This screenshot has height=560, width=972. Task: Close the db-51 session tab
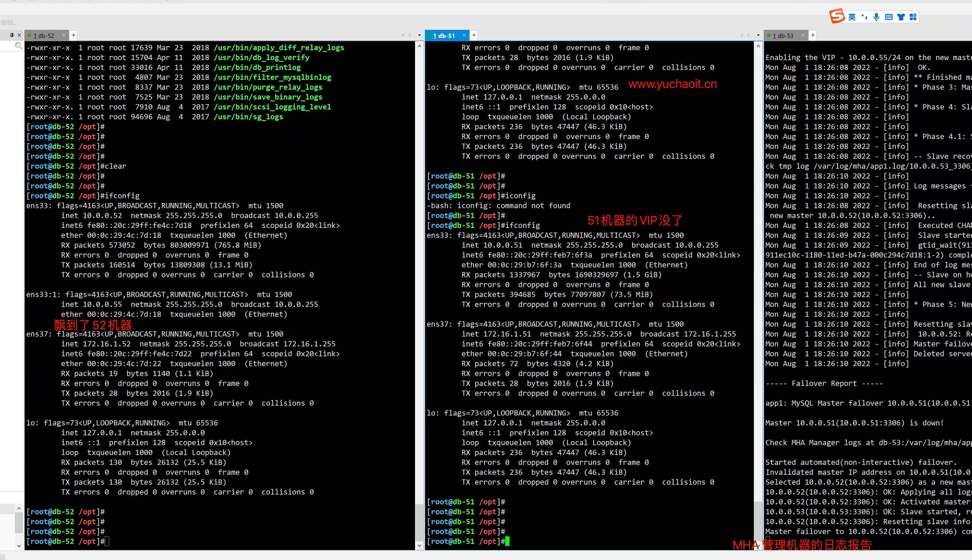(x=464, y=36)
